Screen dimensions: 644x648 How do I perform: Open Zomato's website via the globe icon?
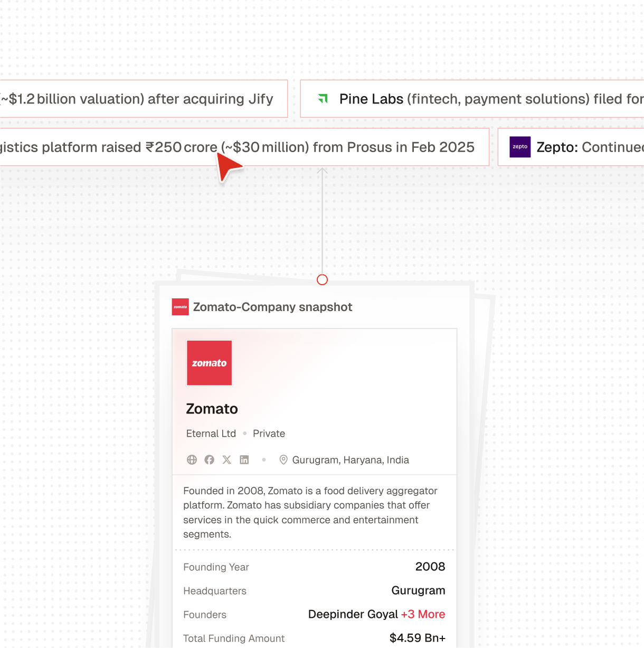click(x=192, y=460)
